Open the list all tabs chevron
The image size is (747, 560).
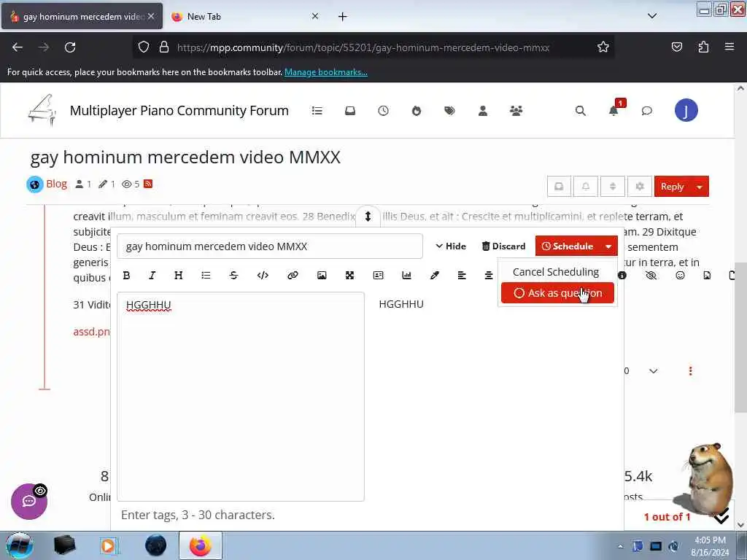(652, 16)
